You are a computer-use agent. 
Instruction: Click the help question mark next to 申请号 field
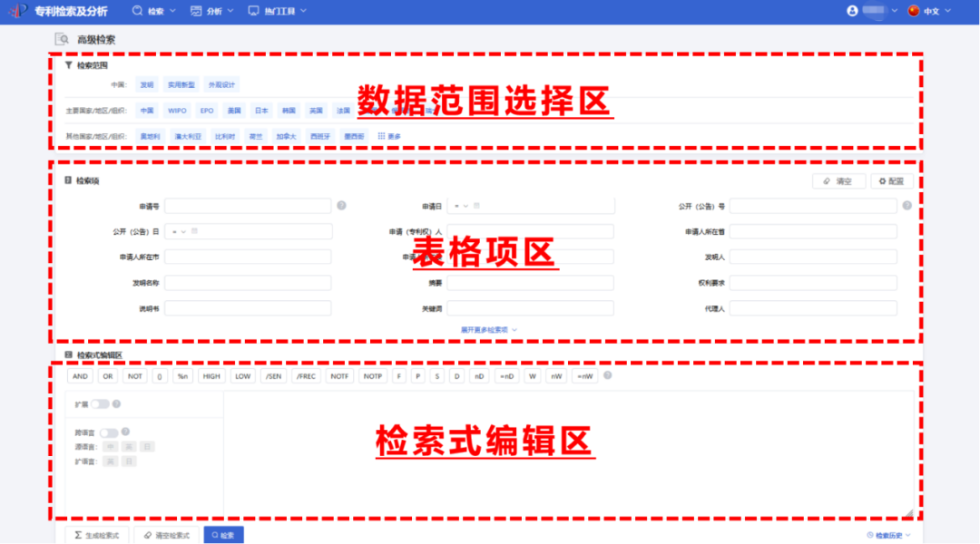tap(342, 206)
